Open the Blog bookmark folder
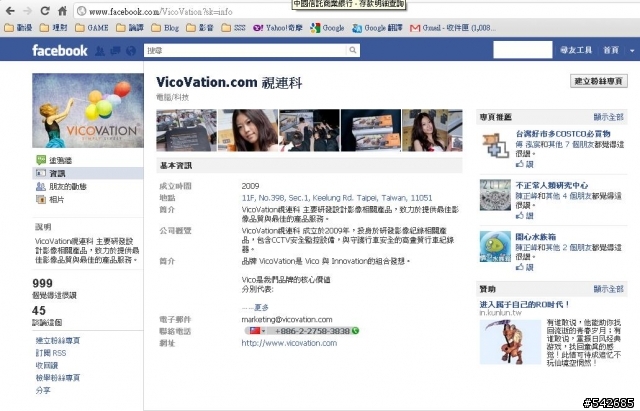640x411 pixels. [165, 28]
